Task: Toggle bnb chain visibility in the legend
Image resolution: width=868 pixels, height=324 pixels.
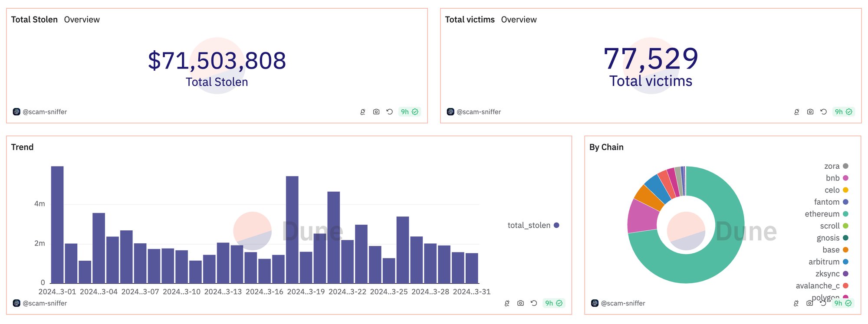Action: pos(832,178)
